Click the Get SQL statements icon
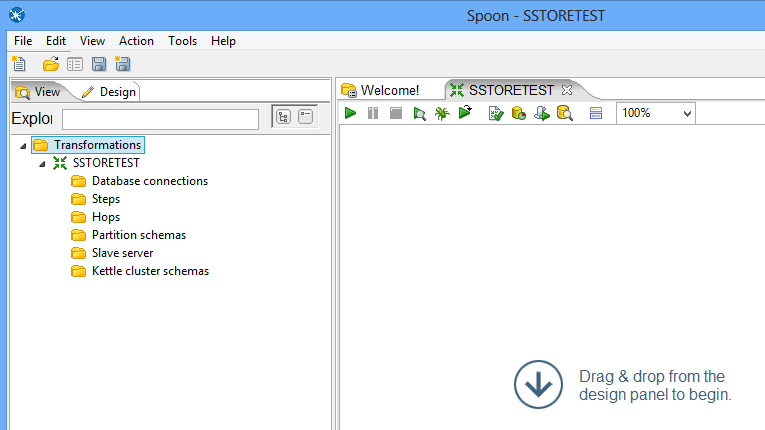This screenshot has height=430, width=765. point(542,114)
